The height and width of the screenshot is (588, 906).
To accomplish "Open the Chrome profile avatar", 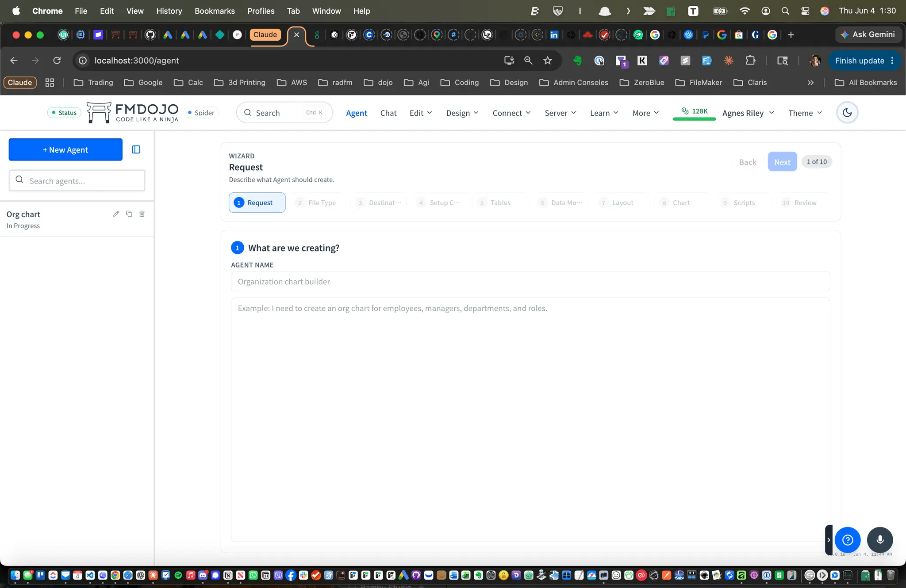I will [815, 61].
